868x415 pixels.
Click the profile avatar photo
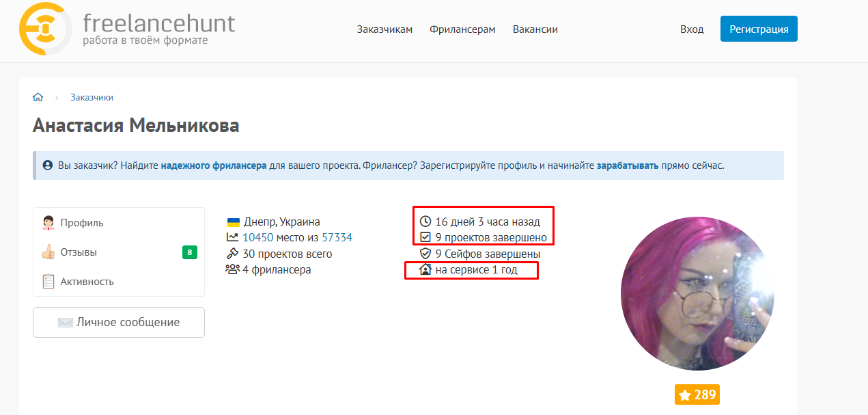point(697,294)
